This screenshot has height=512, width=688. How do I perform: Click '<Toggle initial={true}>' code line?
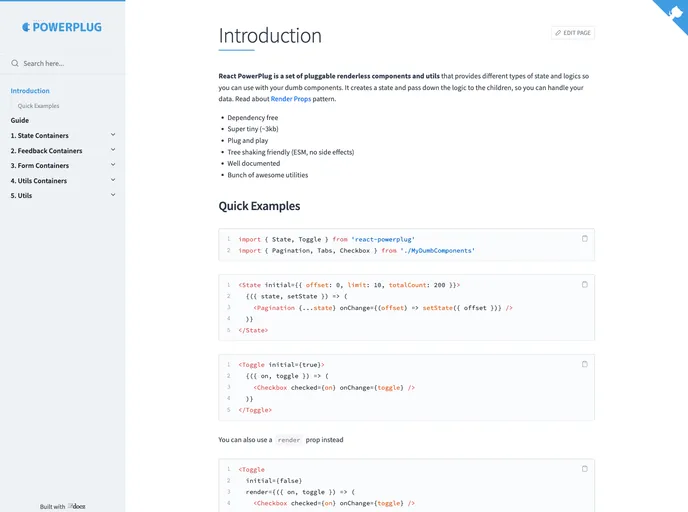click(x=281, y=365)
